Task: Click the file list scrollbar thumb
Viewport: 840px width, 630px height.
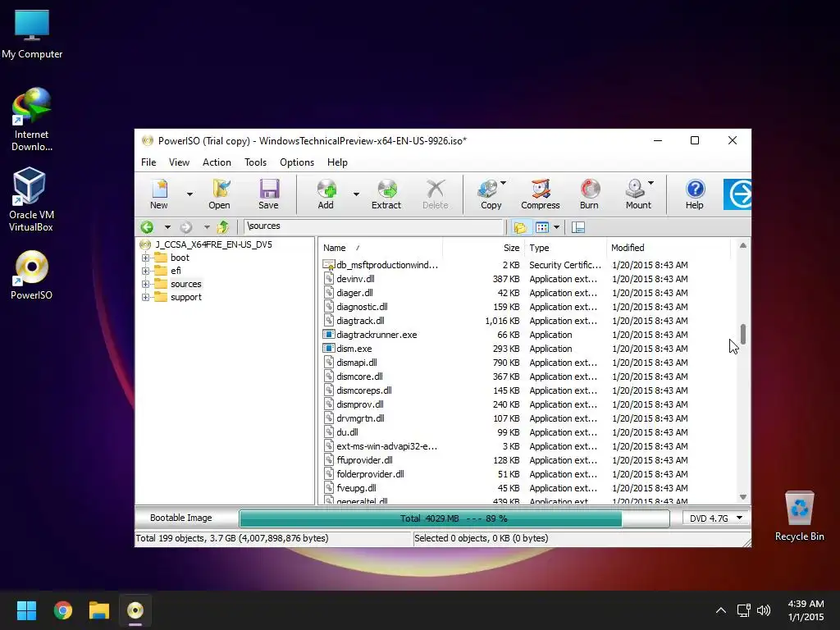Action: pyautogui.click(x=743, y=335)
